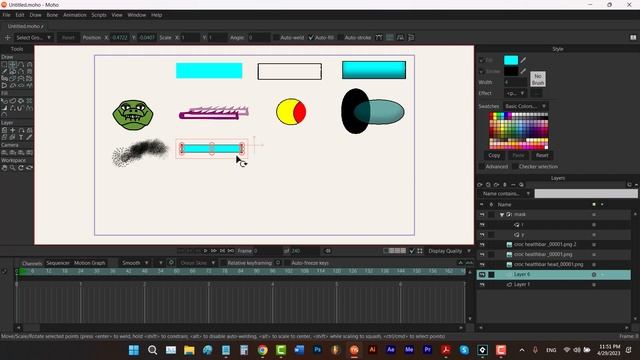This screenshot has width=640, height=360.
Task: Open the Animation menu
Action: [x=75, y=15]
